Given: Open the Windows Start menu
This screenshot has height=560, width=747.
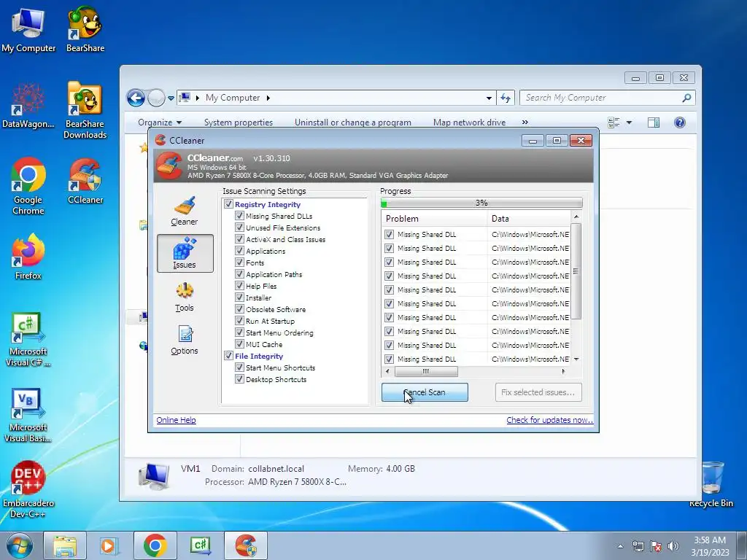Looking at the screenshot, I should point(19,545).
